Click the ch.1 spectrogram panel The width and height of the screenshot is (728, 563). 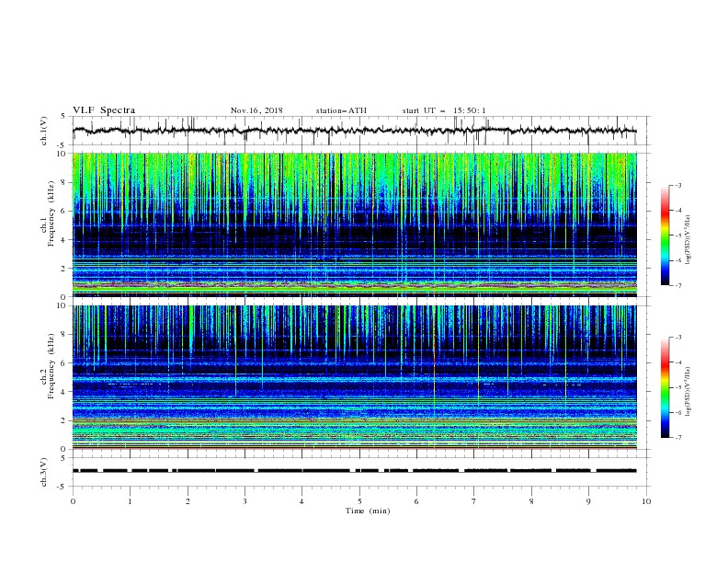coord(355,224)
